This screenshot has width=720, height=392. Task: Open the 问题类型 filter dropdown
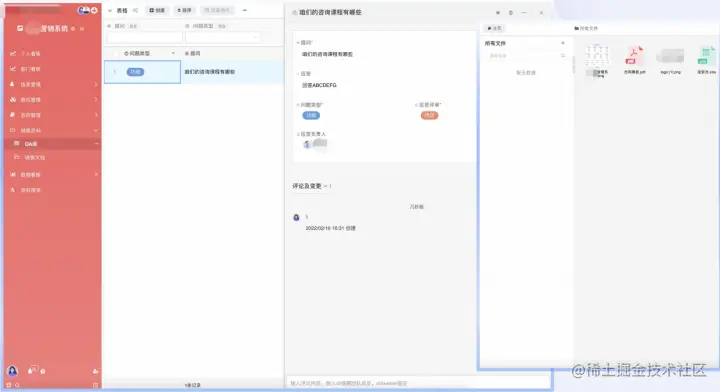pyautogui.click(x=223, y=37)
